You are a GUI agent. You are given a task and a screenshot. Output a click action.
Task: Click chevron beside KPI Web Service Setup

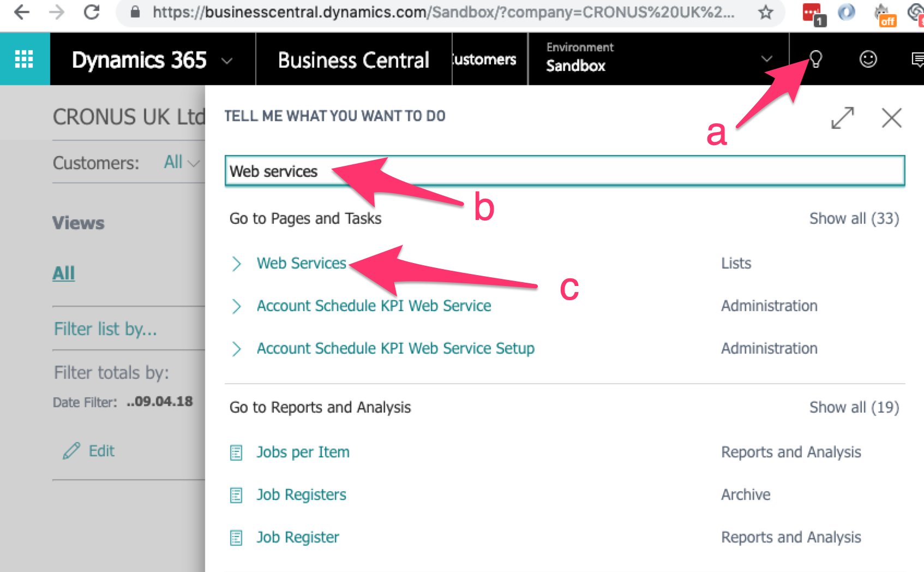(236, 349)
